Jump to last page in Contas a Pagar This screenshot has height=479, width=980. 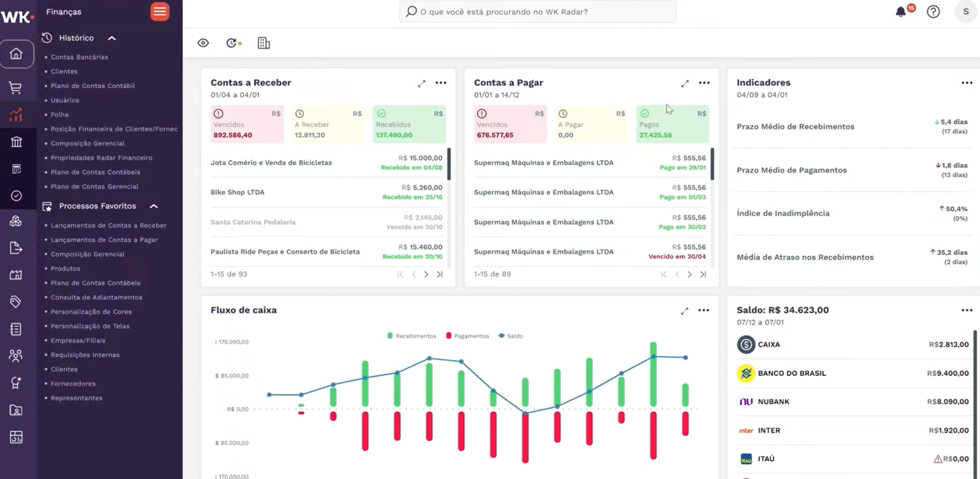click(x=703, y=274)
